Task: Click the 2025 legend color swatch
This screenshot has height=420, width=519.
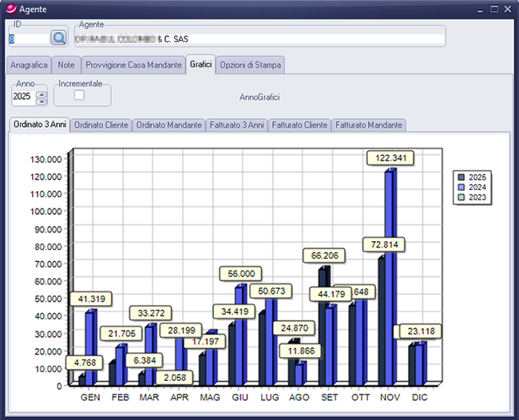Action: point(460,177)
